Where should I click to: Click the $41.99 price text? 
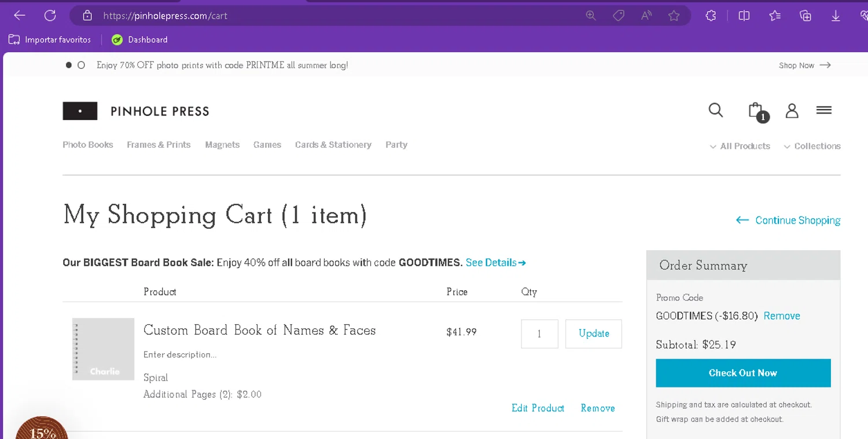coord(462,332)
